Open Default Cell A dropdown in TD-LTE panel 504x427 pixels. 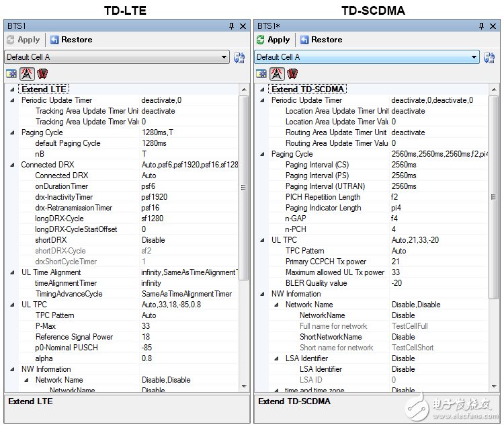[x=224, y=57]
